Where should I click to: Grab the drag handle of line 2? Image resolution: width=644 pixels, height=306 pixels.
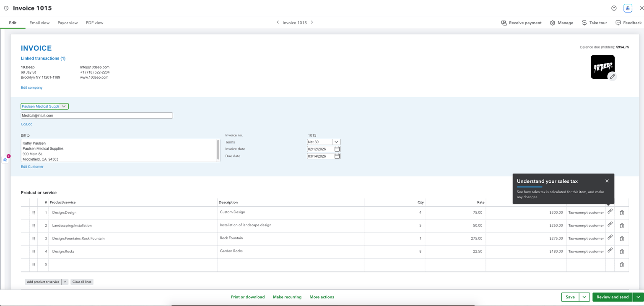point(34,226)
